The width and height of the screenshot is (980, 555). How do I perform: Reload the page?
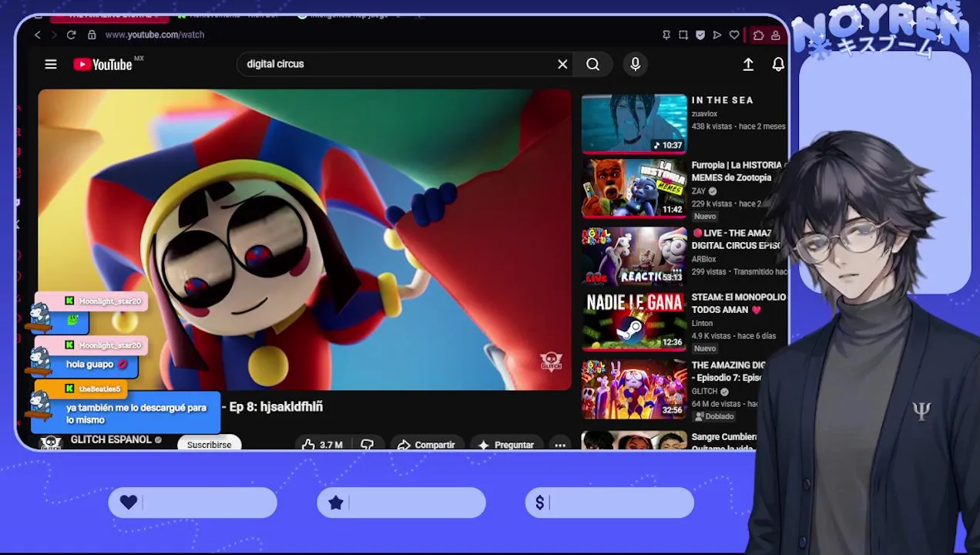pos(71,35)
